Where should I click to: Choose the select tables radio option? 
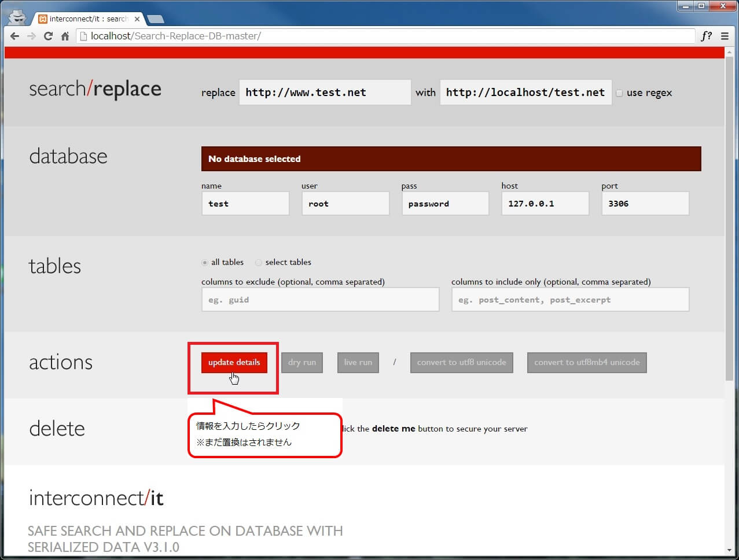tap(259, 263)
